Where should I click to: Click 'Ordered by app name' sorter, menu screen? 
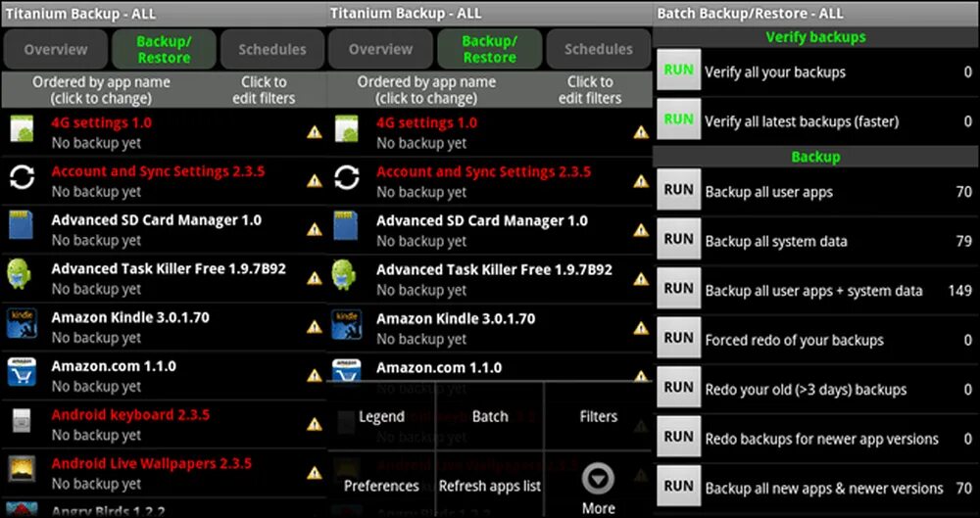point(426,90)
